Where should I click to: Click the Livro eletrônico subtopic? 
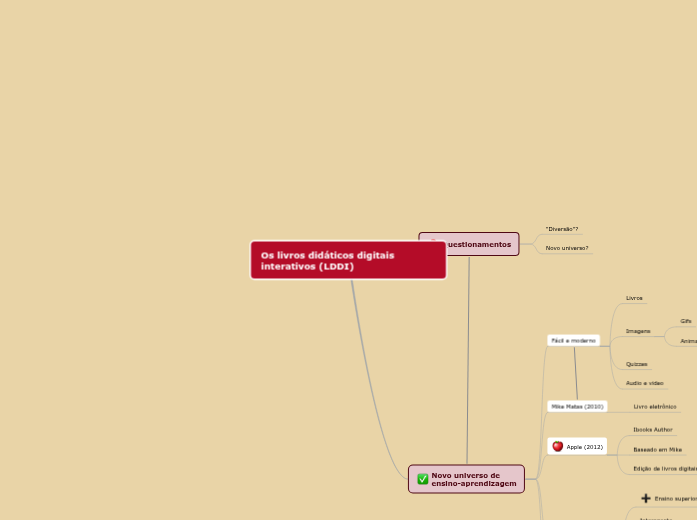655,407
